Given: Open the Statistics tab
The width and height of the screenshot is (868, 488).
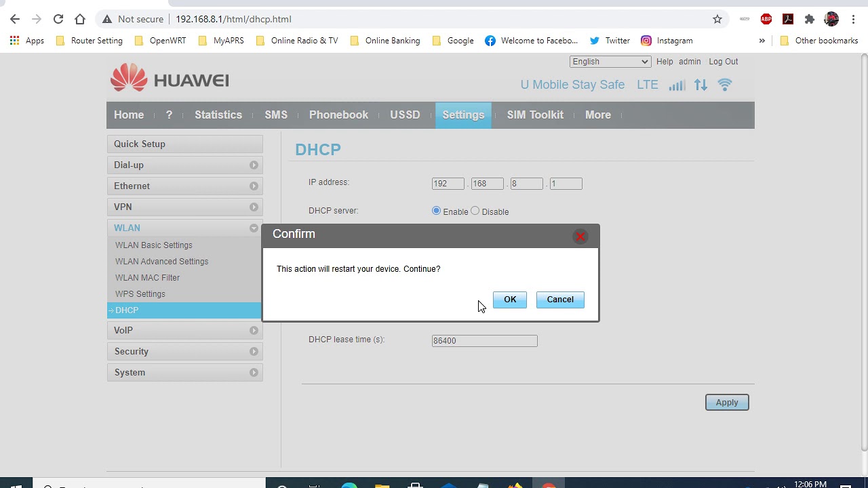Looking at the screenshot, I should 218,115.
